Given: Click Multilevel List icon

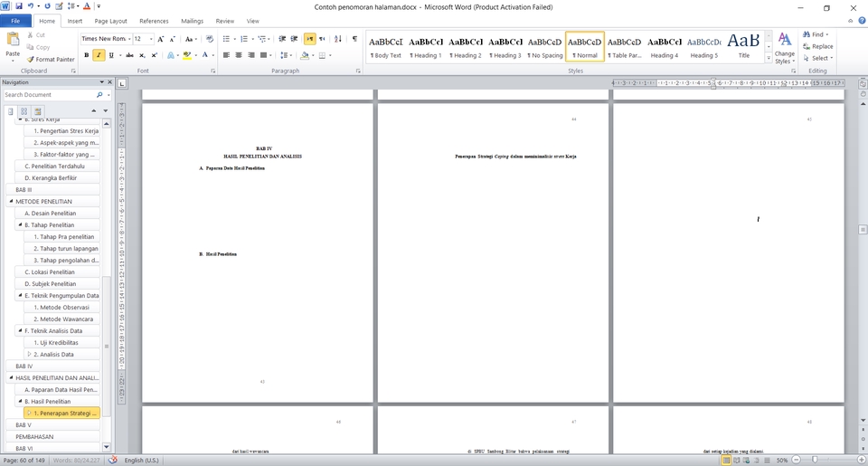Looking at the screenshot, I should [x=262, y=39].
